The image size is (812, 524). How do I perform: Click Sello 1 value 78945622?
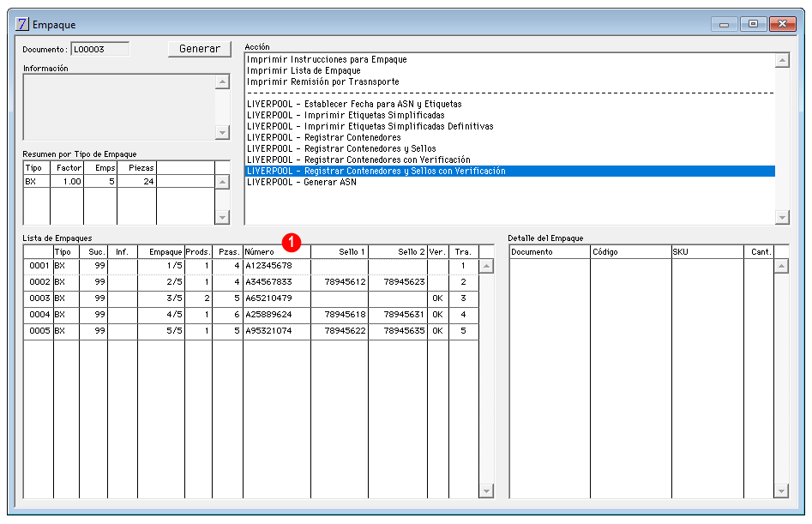pos(345,331)
